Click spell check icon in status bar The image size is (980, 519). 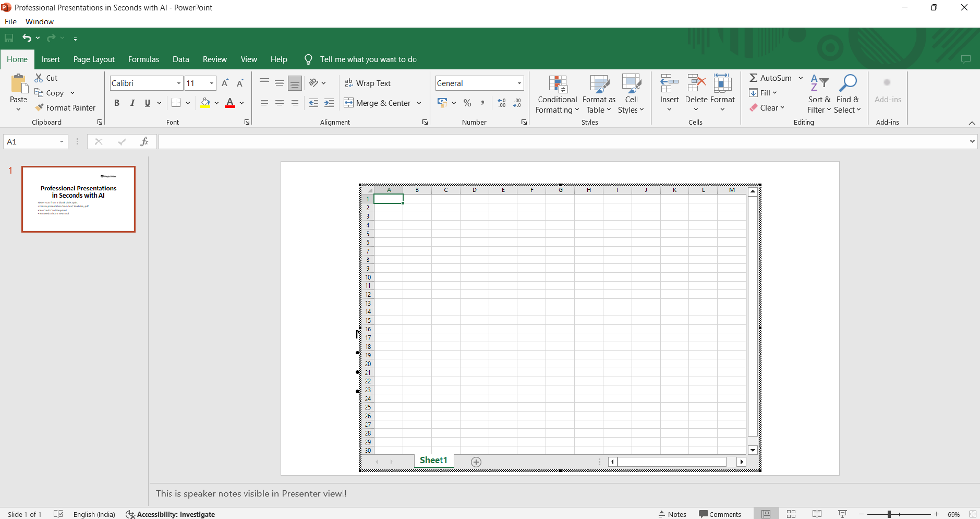tap(58, 514)
